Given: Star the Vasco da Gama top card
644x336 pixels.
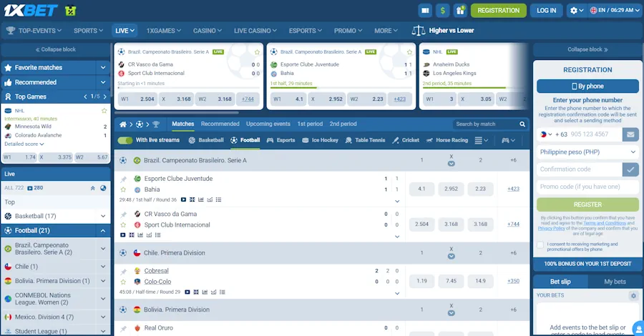Looking at the screenshot, I should (257, 52).
